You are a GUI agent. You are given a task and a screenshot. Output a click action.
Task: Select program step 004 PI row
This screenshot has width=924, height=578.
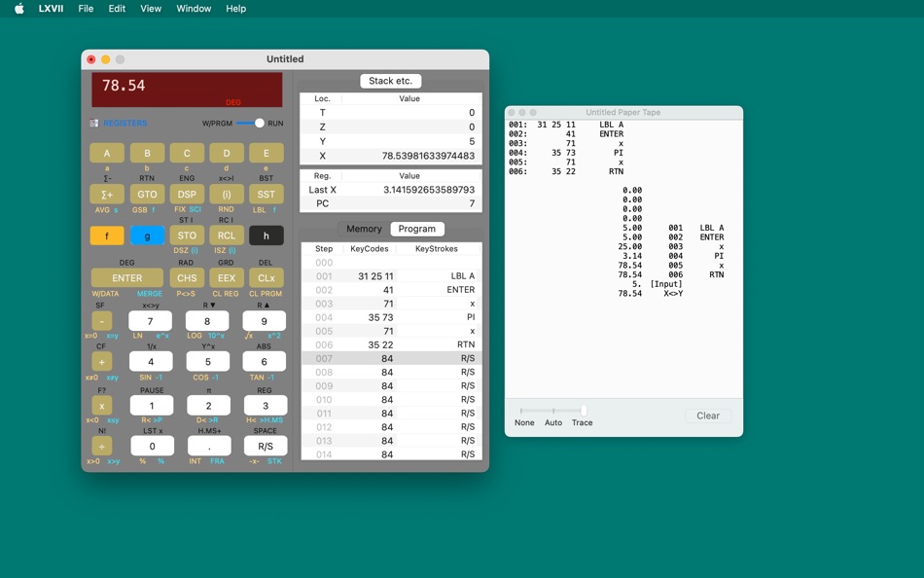click(391, 317)
